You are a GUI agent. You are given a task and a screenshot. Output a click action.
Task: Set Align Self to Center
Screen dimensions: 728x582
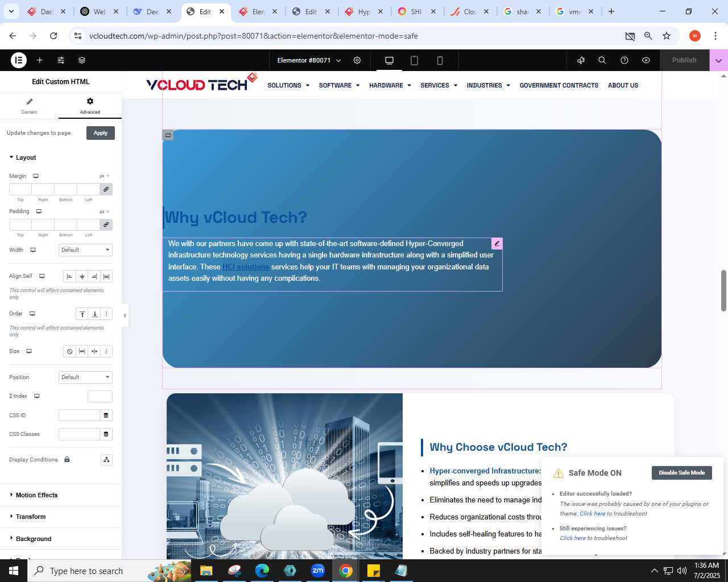82,277
